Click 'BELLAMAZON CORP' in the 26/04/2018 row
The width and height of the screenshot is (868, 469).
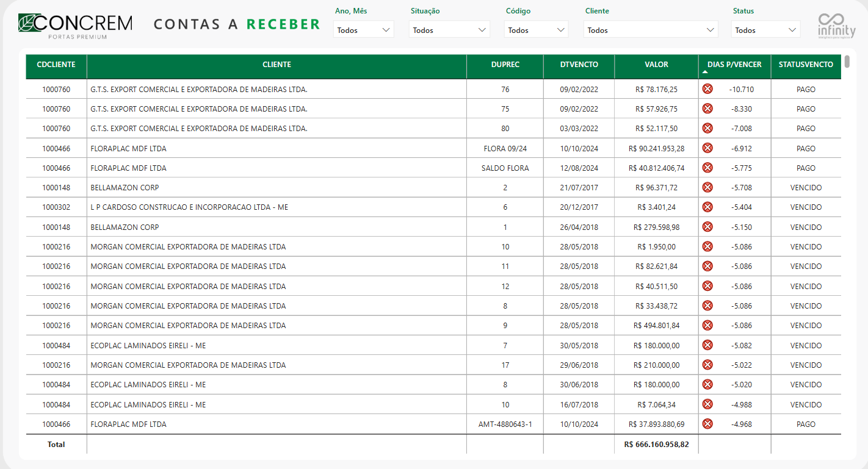[125, 227]
